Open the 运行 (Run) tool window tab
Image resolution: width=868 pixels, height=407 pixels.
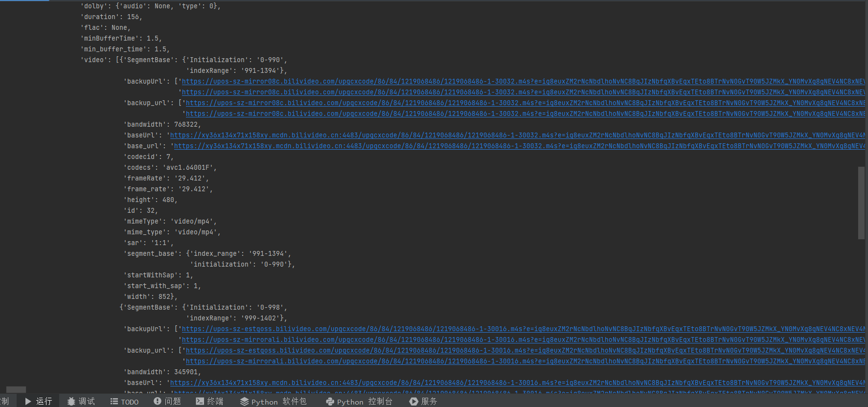tap(38, 401)
